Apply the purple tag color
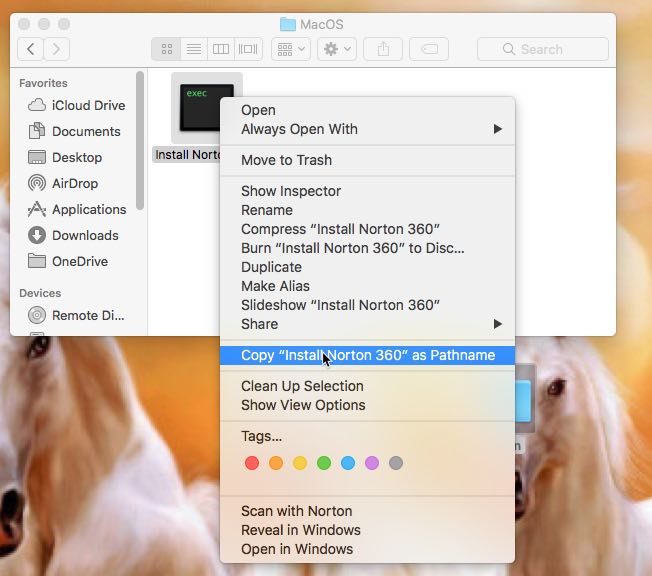652x576 pixels. coord(372,463)
